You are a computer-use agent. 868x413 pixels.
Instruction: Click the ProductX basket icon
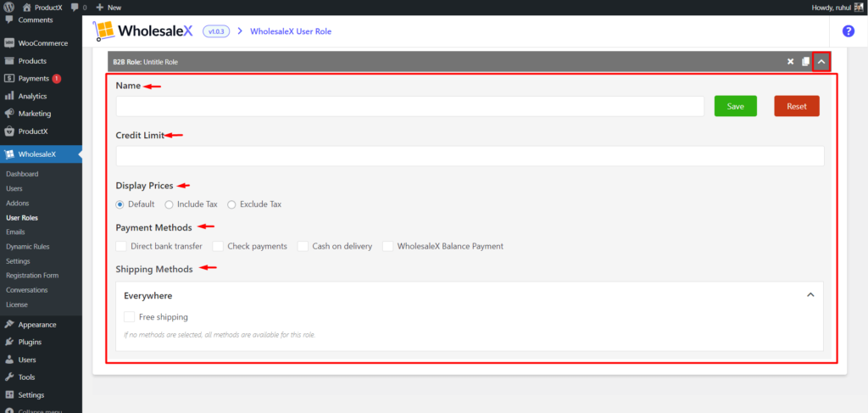(x=8, y=131)
